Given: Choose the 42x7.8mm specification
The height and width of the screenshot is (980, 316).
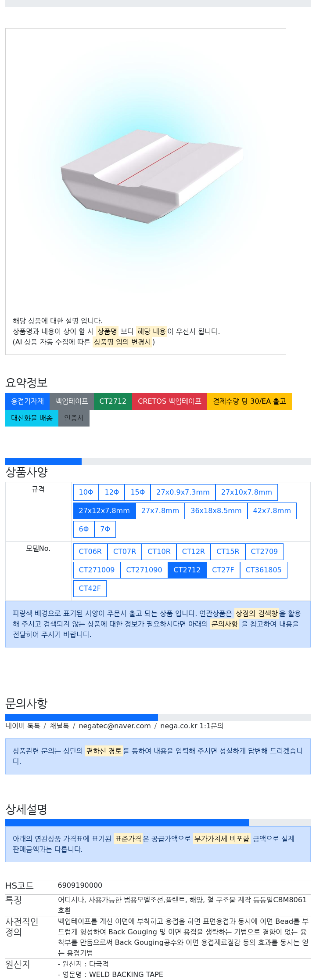Looking at the screenshot, I should pos(272,511).
